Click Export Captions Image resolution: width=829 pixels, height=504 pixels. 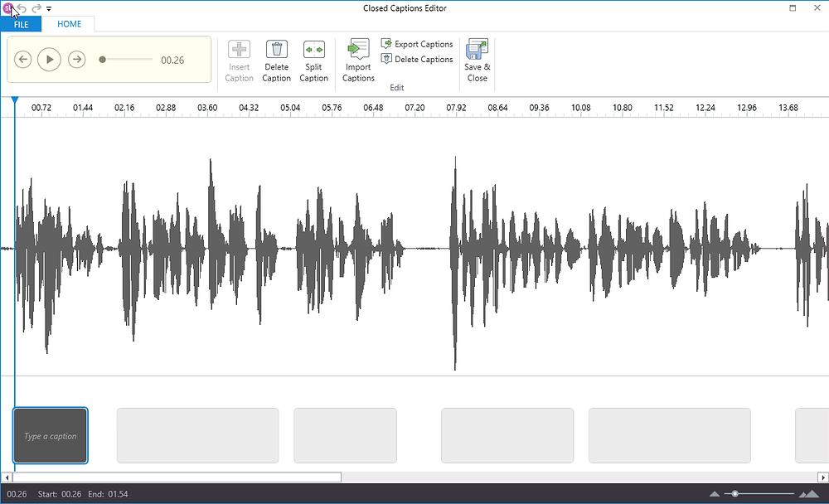tap(417, 44)
